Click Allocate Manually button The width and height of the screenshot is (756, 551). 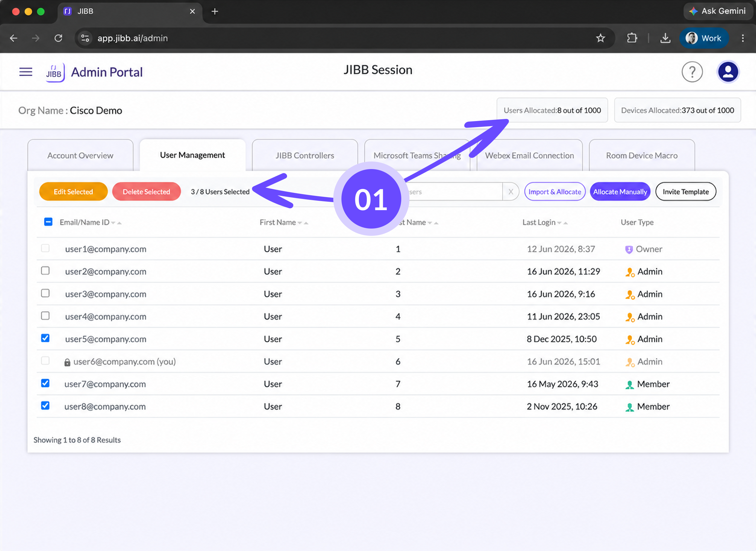tap(620, 192)
